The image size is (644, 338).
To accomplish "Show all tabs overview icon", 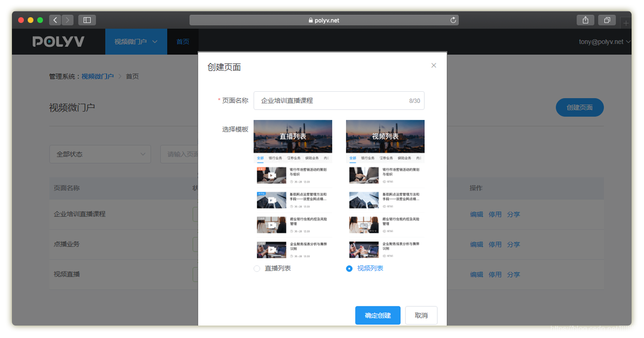I will click(607, 20).
